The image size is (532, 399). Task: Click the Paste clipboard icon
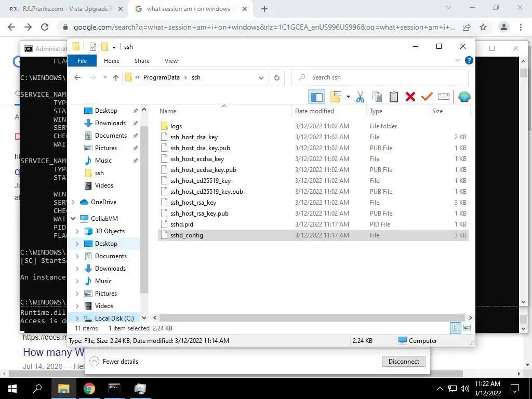pos(394,97)
